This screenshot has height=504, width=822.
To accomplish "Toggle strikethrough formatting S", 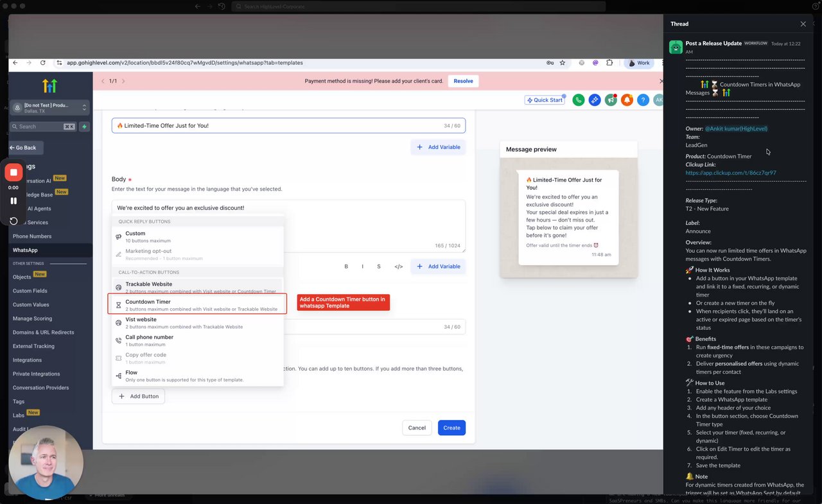I will tap(379, 266).
